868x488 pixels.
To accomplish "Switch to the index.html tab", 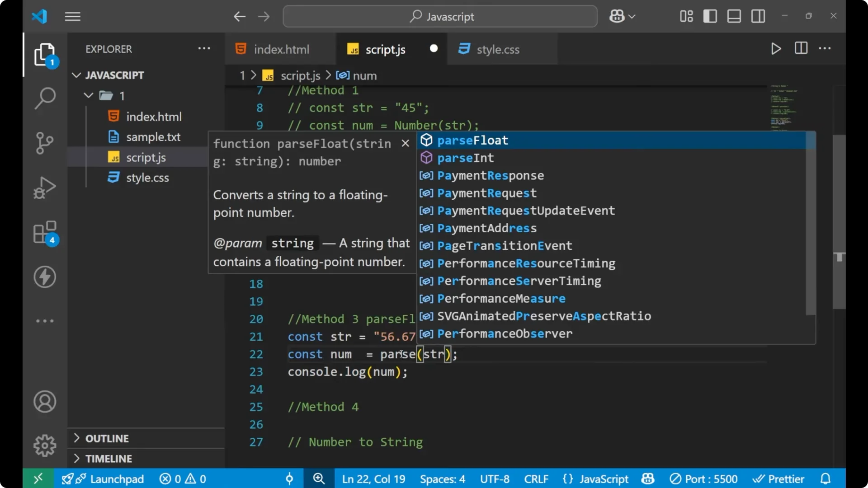I will tap(280, 49).
